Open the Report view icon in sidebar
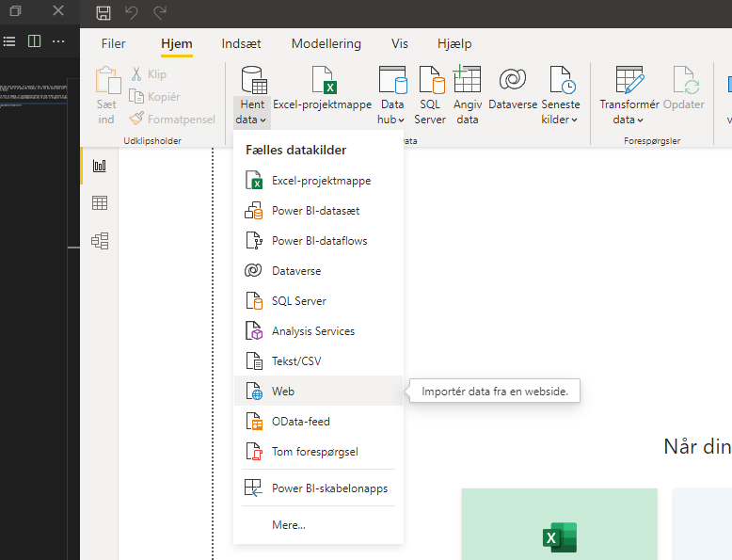 (x=100, y=166)
